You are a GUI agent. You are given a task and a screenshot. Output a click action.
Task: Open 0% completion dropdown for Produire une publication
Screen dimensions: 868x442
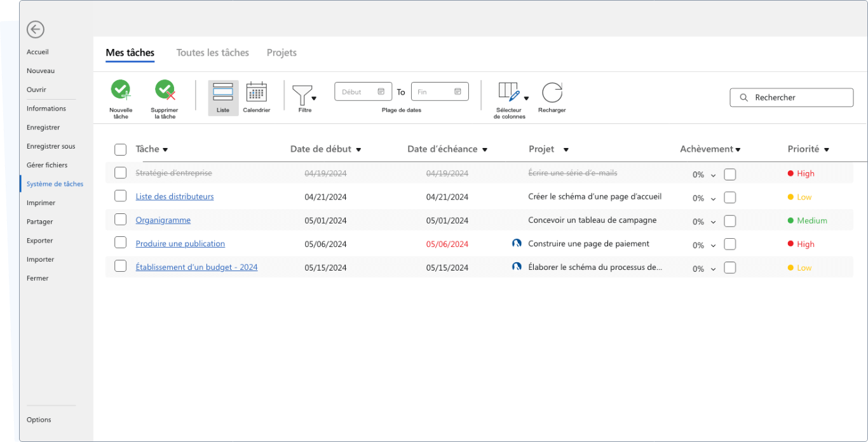(x=713, y=246)
